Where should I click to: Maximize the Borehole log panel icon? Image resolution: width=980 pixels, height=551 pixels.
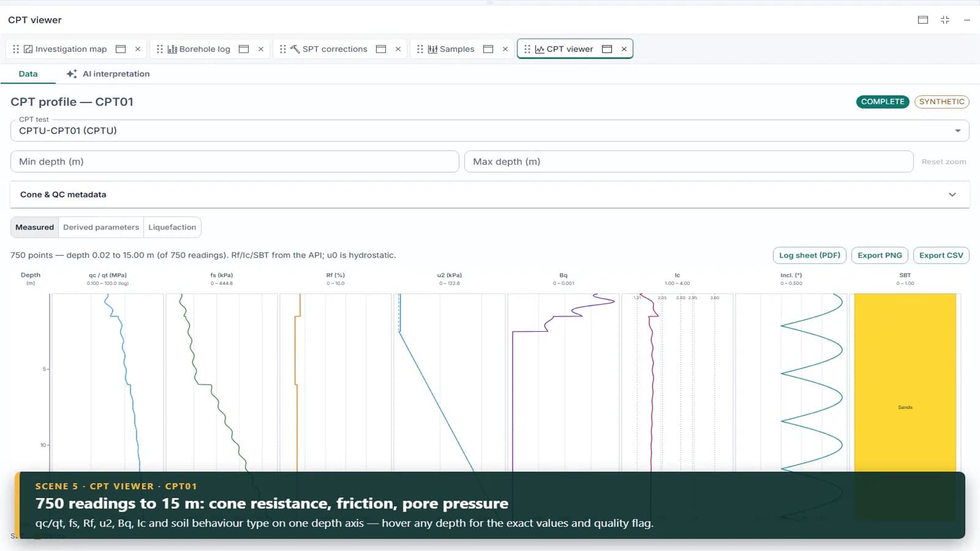(244, 49)
